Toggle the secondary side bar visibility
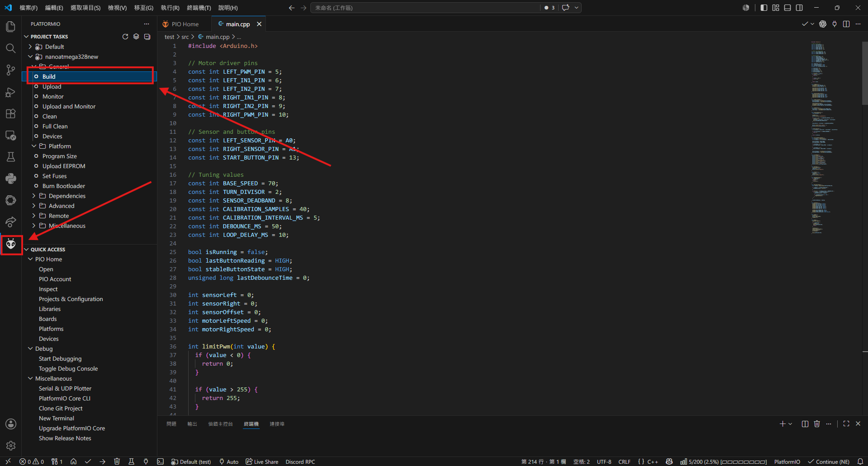Viewport: 868px width, 466px height. 799,8
